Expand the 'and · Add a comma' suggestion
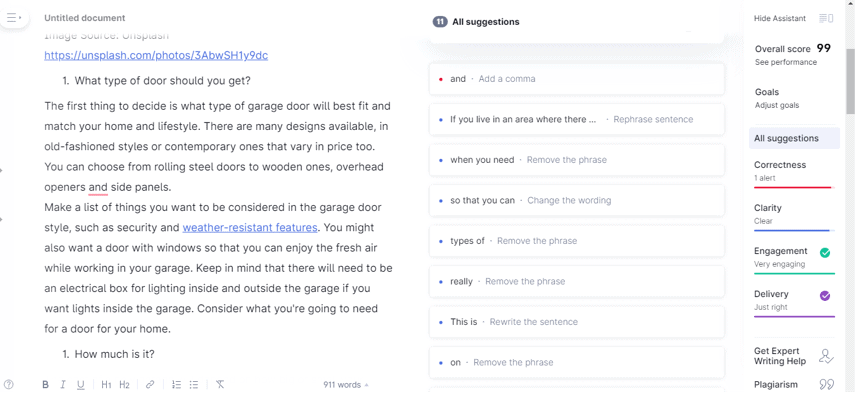855x398 pixels. (x=577, y=79)
